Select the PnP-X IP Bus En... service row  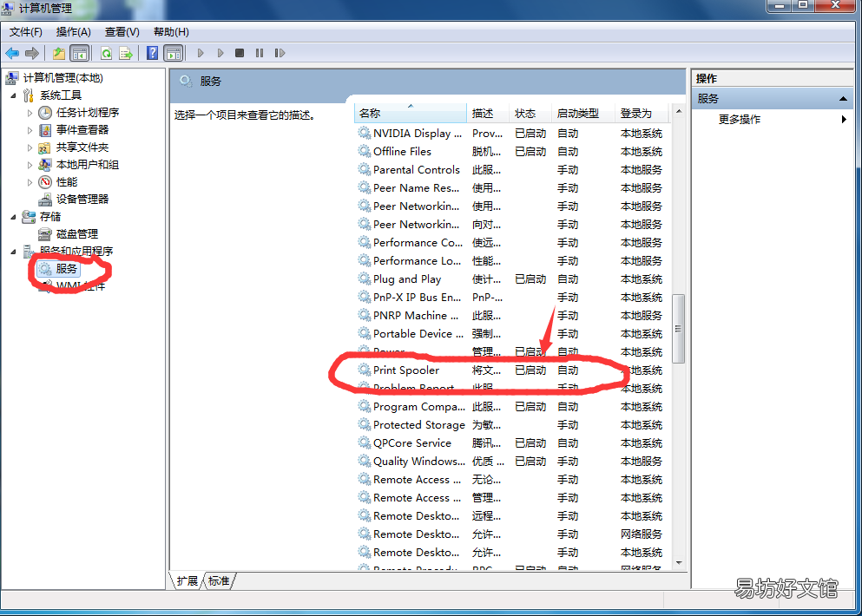click(512, 298)
